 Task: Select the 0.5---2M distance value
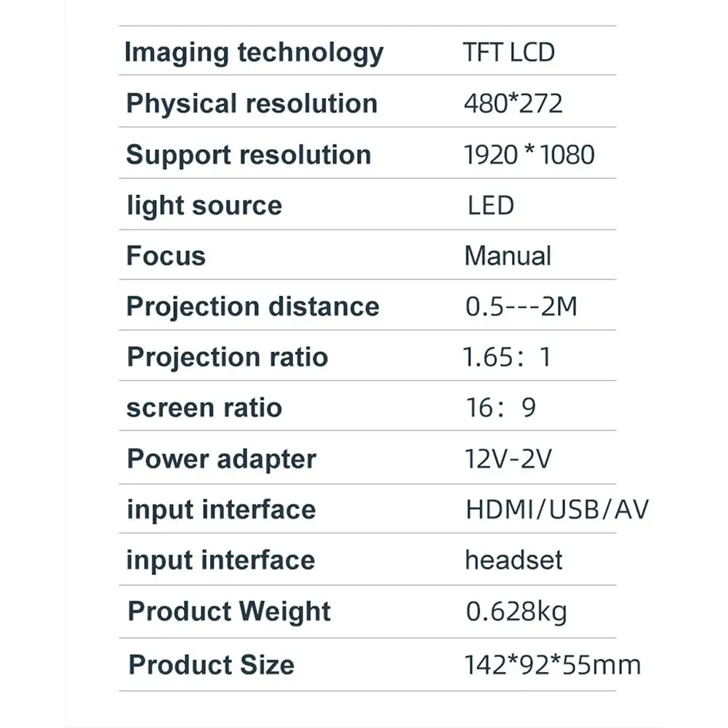point(521,306)
